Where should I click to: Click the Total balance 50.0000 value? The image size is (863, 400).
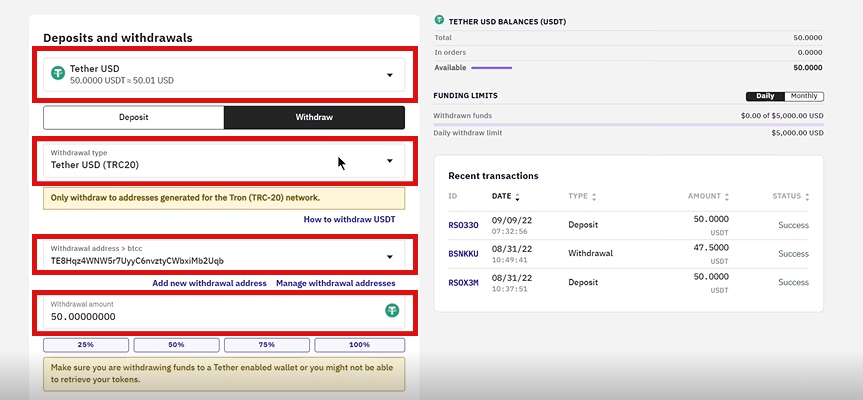point(807,38)
